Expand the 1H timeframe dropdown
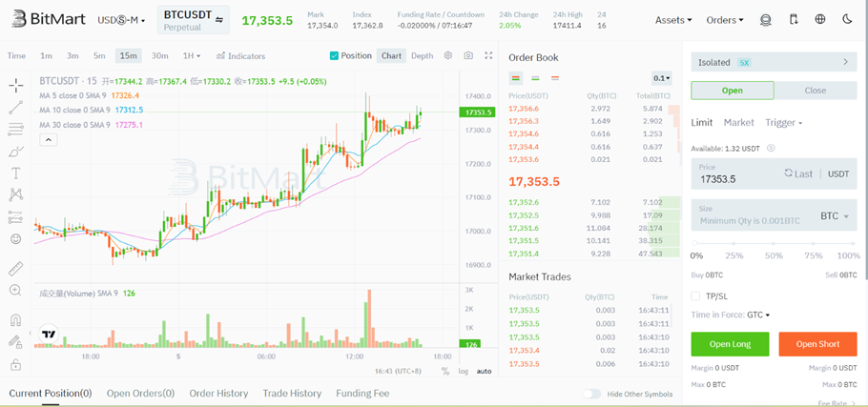Screen dimensions: 868x407 pyautogui.click(x=192, y=56)
